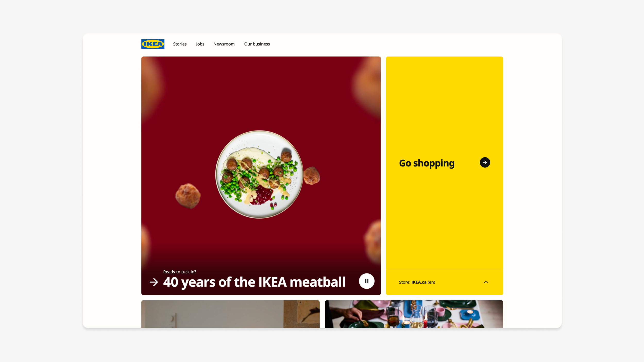The image size is (644, 362).
Task: Click the yellow Go shopping panel
Action: (444, 163)
